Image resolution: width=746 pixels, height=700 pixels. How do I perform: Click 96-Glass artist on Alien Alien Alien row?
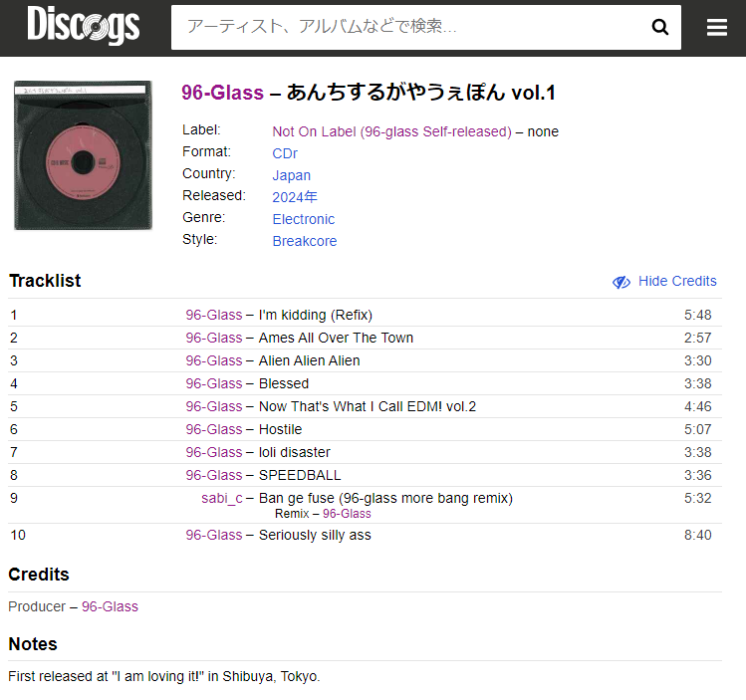click(x=213, y=360)
